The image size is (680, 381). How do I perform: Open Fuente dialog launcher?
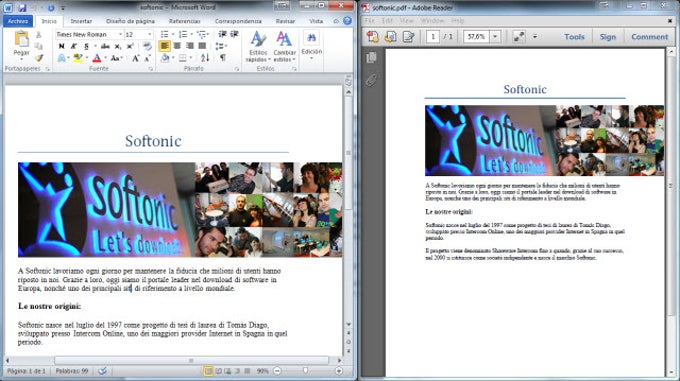click(x=150, y=69)
